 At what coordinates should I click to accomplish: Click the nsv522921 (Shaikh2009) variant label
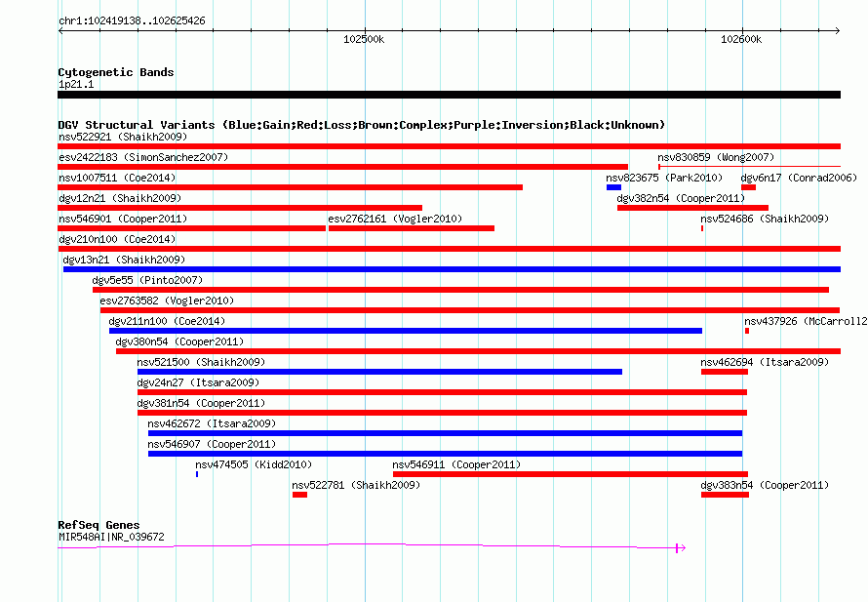point(123,137)
